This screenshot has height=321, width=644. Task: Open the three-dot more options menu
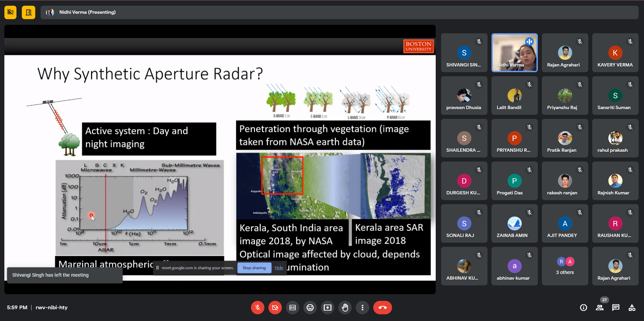362,308
